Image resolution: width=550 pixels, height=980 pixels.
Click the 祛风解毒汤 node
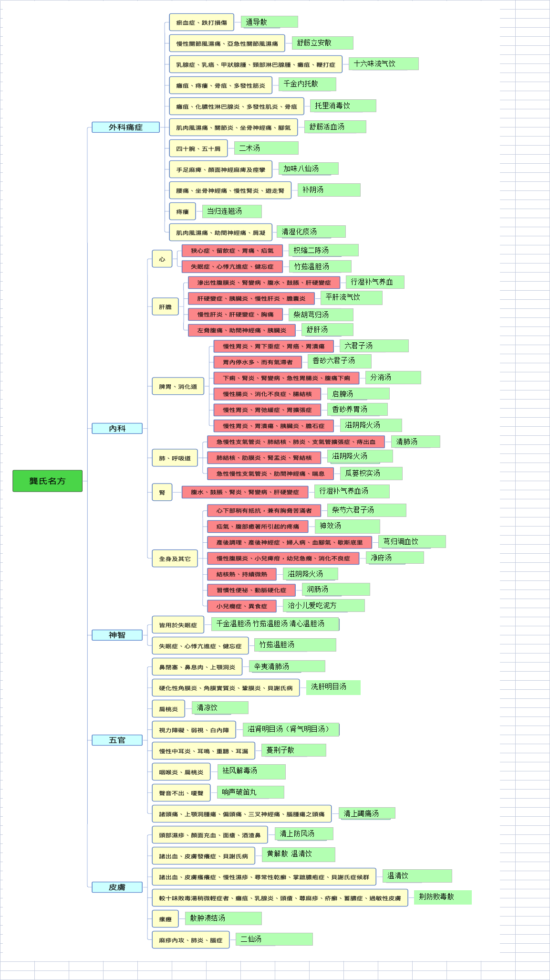pyautogui.click(x=251, y=771)
